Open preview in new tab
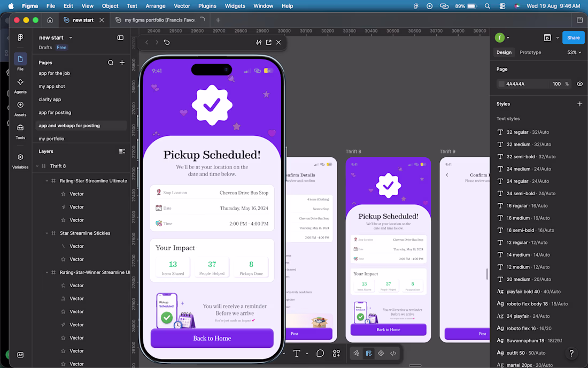Image resolution: width=588 pixels, height=368 pixels. point(268,42)
